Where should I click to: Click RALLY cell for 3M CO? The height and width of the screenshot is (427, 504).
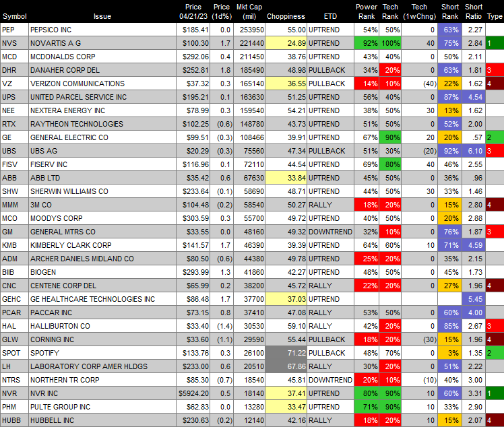click(x=330, y=205)
